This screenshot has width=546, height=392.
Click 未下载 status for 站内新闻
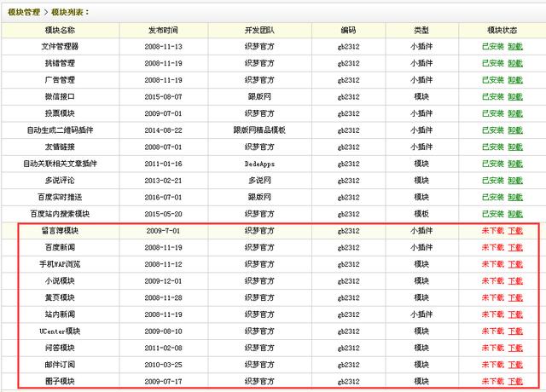pos(493,314)
